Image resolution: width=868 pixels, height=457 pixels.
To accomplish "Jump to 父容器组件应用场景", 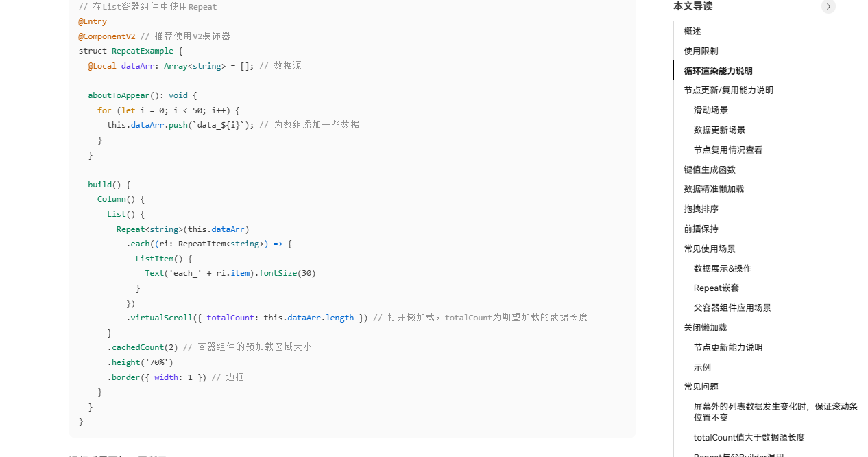I will coord(732,307).
